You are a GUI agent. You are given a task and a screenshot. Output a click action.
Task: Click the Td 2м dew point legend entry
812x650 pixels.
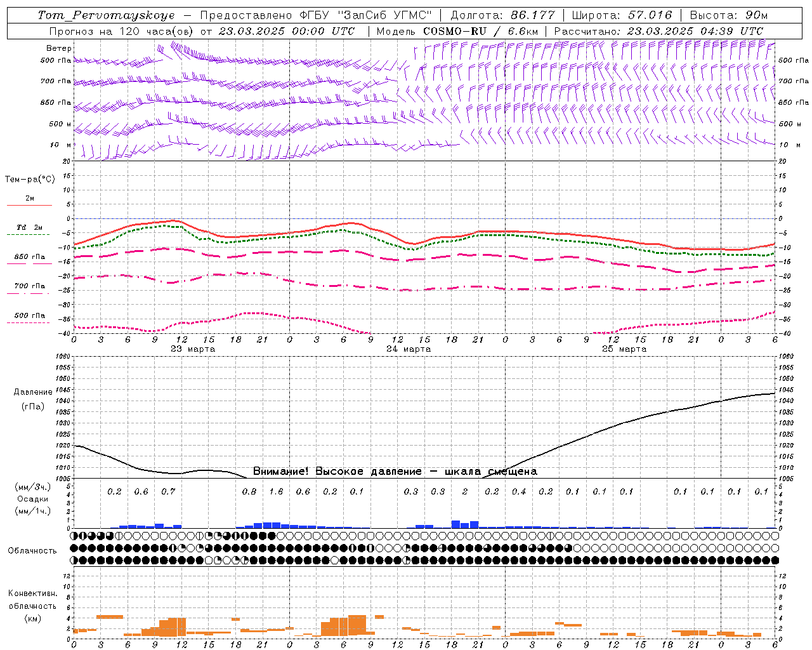30,227
